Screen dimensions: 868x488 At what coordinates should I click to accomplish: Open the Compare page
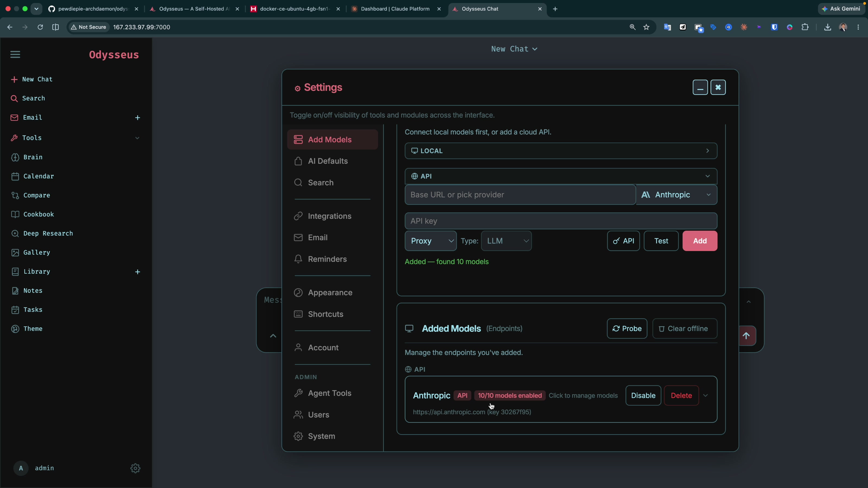pyautogui.click(x=31, y=195)
